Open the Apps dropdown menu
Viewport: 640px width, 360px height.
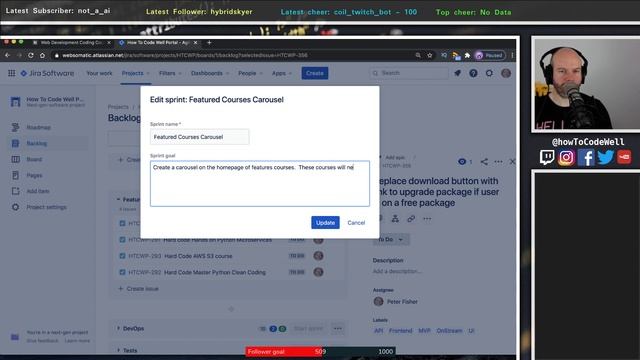pos(282,73)
